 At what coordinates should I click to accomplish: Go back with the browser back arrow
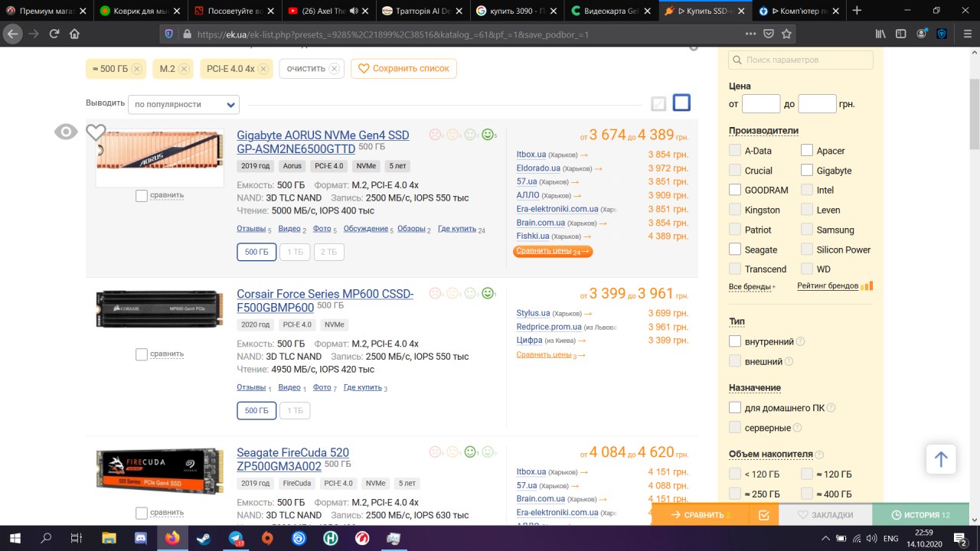pyautogui.click(x=11, y=34)
